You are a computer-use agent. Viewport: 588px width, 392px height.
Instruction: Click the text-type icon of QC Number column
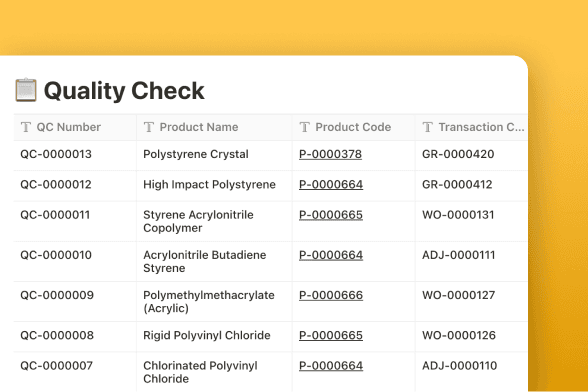pos(26,127)
